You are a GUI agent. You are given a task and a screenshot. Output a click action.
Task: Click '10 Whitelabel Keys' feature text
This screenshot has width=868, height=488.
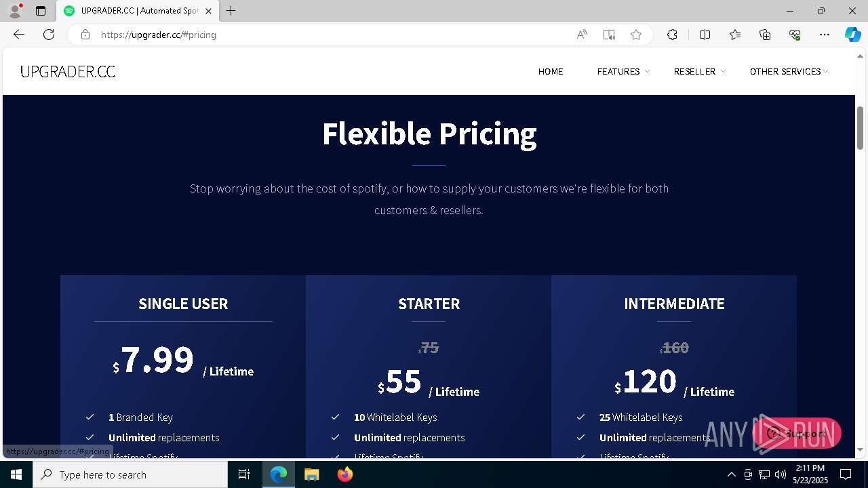[395, 418]
